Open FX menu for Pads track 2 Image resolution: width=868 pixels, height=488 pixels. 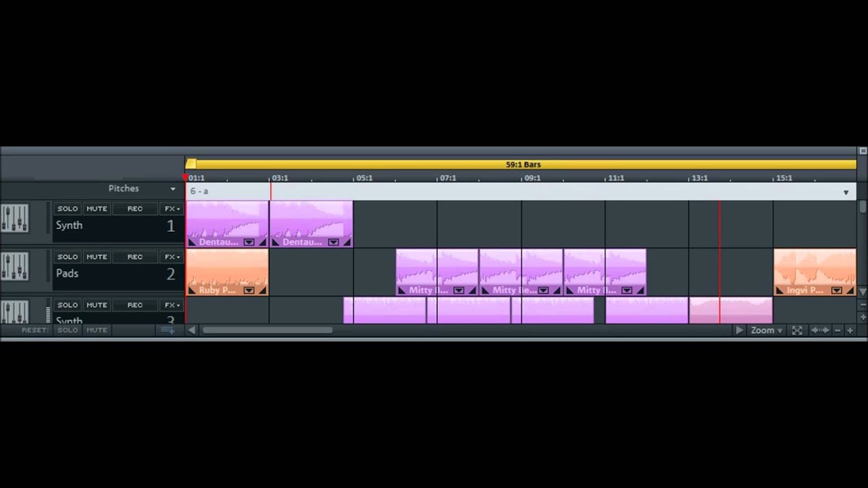tap(172, 257)
